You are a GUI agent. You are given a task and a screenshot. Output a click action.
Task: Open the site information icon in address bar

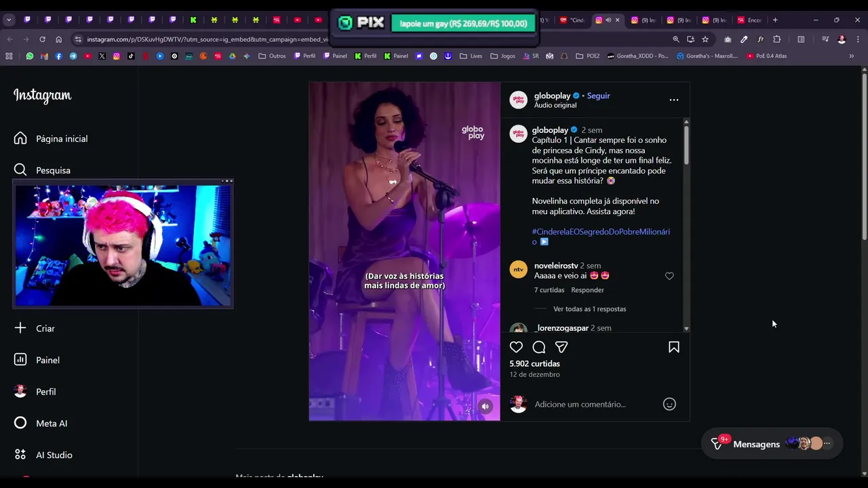pos(78,39)
